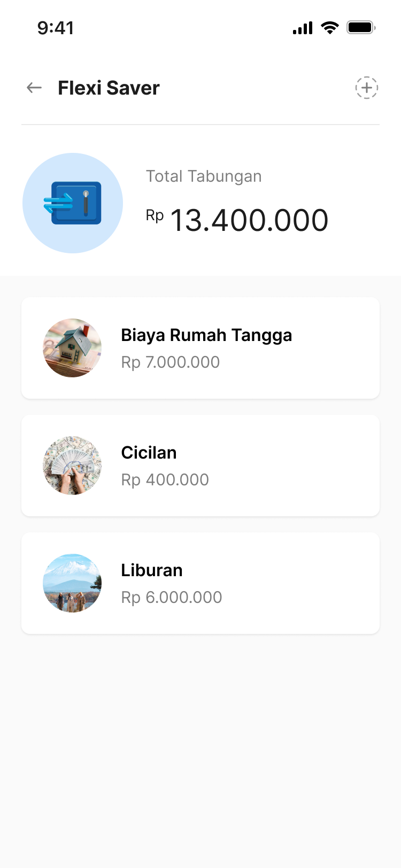The height and width of the screenshot is (868, 401).
Task: Click the 13.400.000 total savings figure
Action: coord(249,220)
